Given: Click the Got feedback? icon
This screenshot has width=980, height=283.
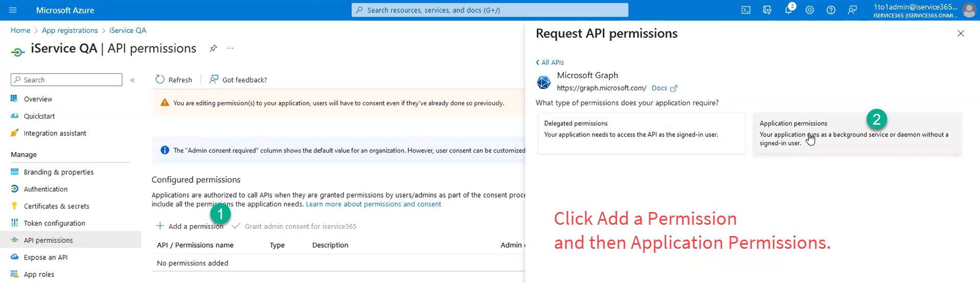Looking at the screenshot, I should coord(214,80).
